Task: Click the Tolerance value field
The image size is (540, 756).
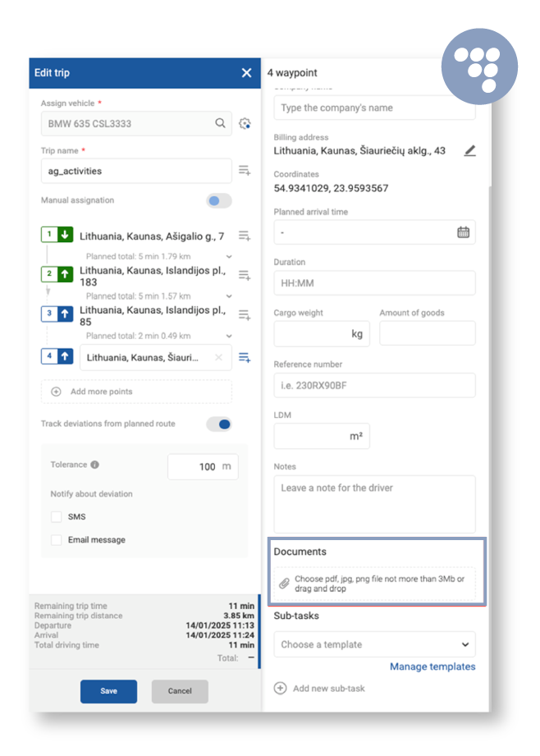Action: click(203, 467)
